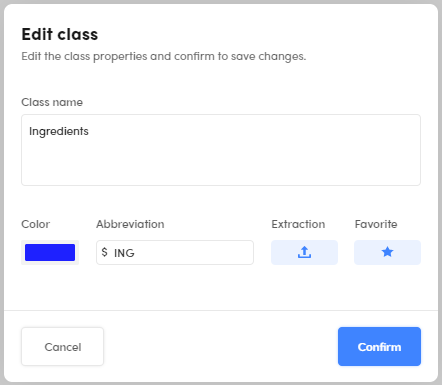Click the Abbreviation label text
The width and height of the screenshot is (442, 385).
tap(130, 224)
